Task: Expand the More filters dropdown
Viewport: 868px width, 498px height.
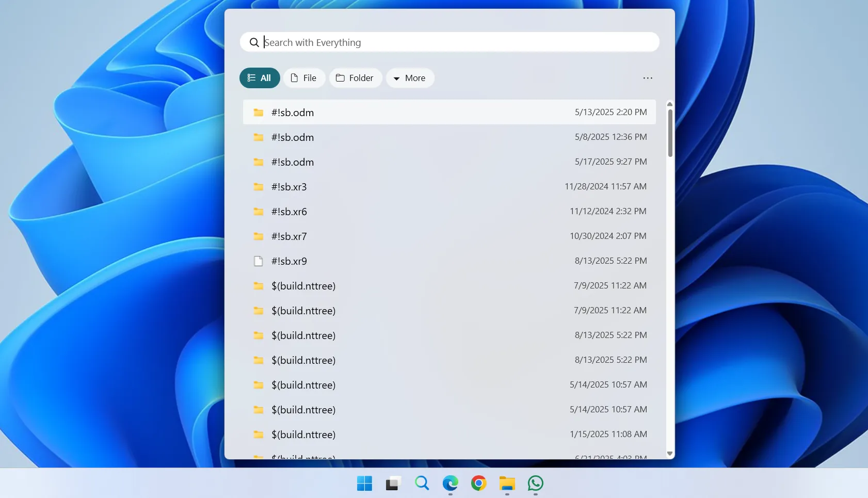Action: [410, 78]
